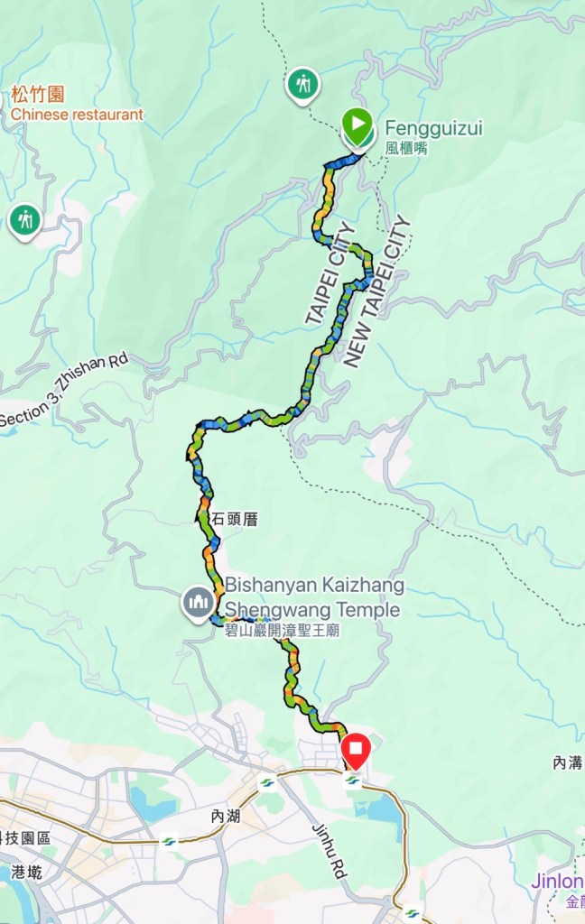Select the 石頭厝 place label

234,519
